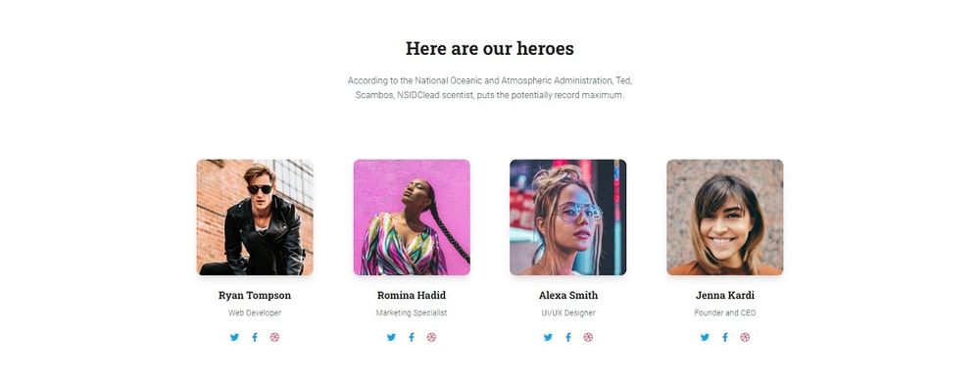The width and height of the screenshot is (980, 383).
Task: Click Romina Hadid's Facebook icon
Action: coord(412,337)
